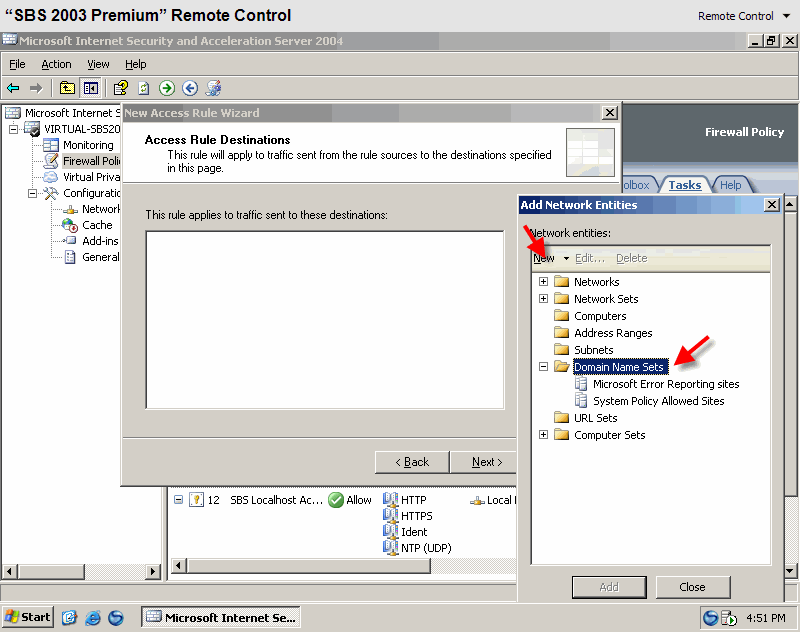The width and height of the screenshot is (800, 632).
Task: Switch to the Toolbox tab
Action: pos(637,185)
